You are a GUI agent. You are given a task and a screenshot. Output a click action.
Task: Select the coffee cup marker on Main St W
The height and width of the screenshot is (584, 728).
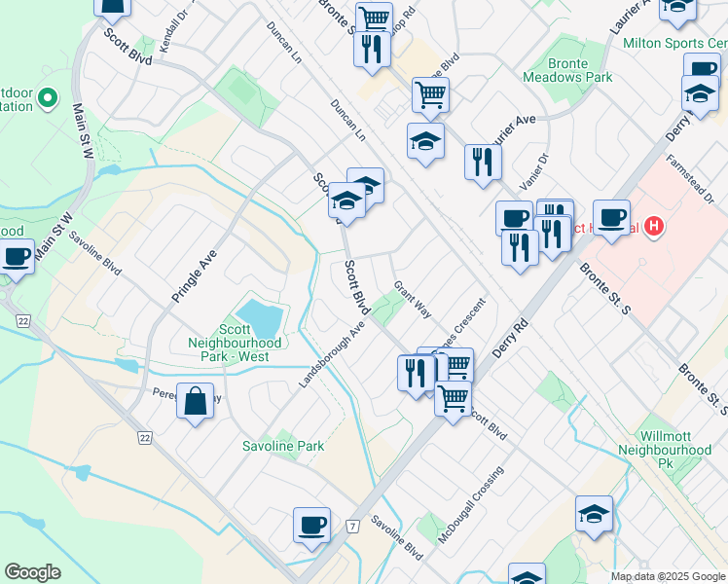click(17, 258)
